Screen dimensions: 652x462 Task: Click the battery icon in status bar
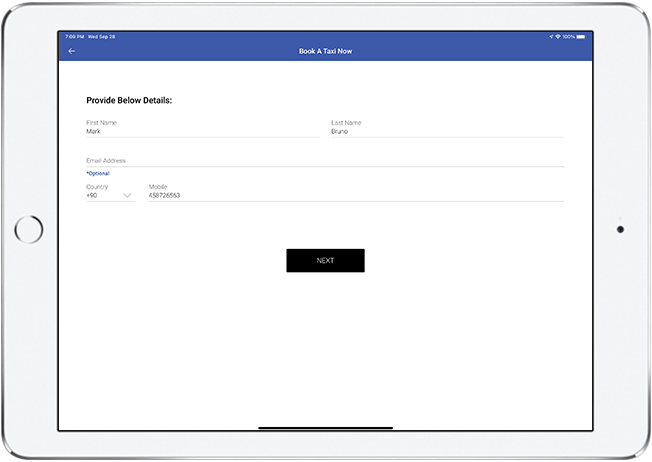pyautogui.click(x=581, y=37)
